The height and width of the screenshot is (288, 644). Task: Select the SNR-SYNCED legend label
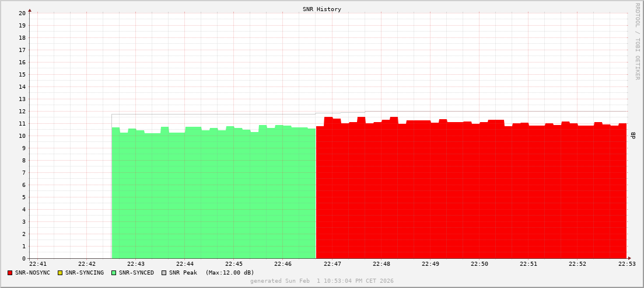tap(136, 273)
